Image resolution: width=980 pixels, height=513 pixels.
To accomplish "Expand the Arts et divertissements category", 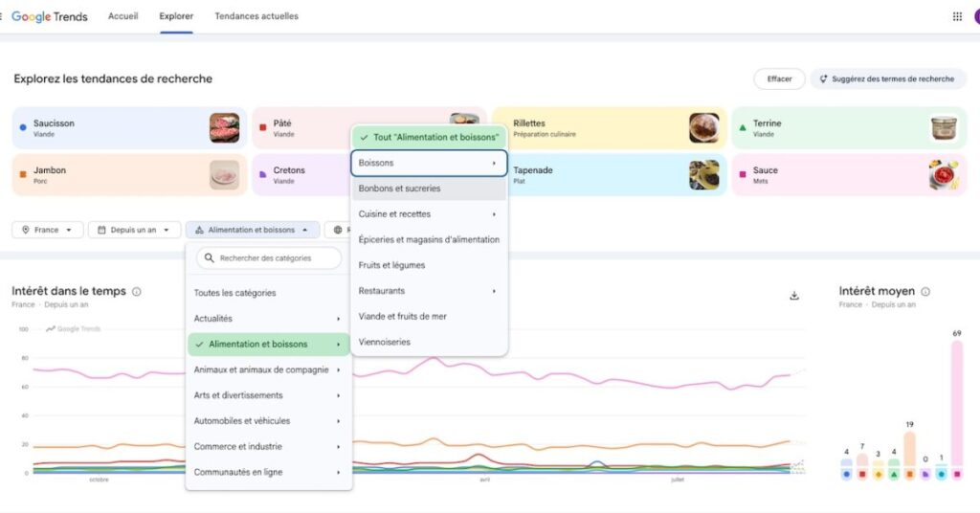I will click(x=269, y=395).
